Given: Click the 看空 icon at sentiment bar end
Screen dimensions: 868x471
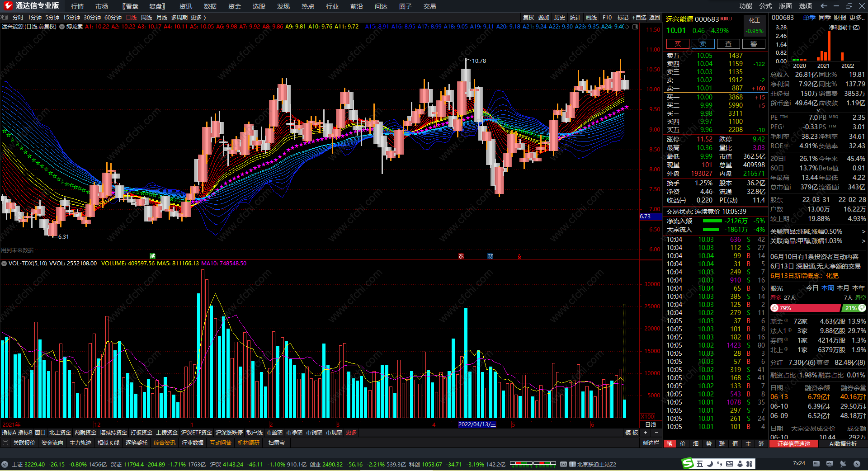Looking at the screenshot, I should point(862,308).
